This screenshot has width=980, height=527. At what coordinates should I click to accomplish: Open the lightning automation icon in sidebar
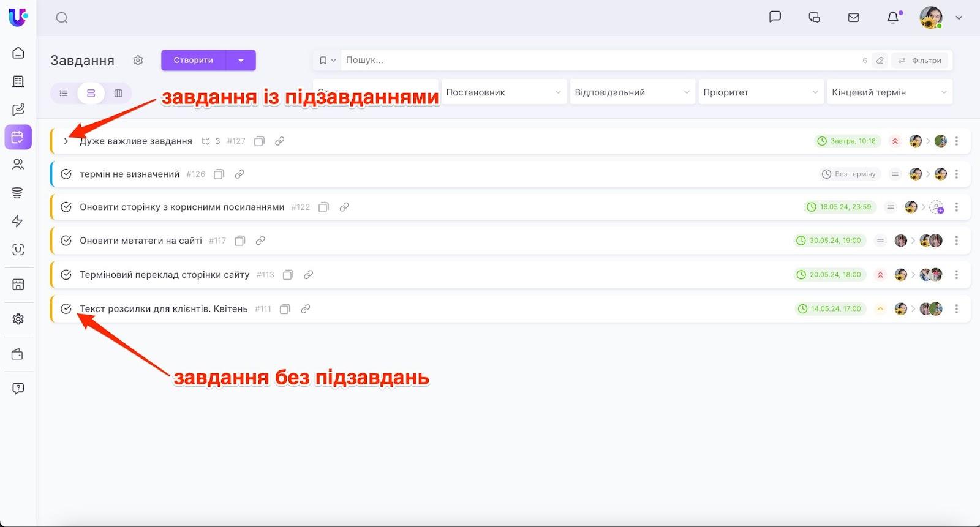[18, 221]
